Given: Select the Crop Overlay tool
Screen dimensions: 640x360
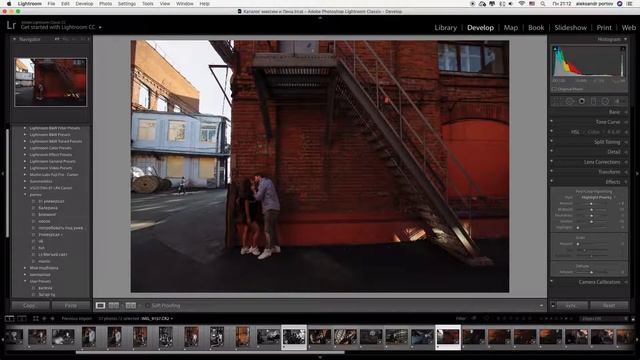Looking at the screenshot, I should (558, 101).
